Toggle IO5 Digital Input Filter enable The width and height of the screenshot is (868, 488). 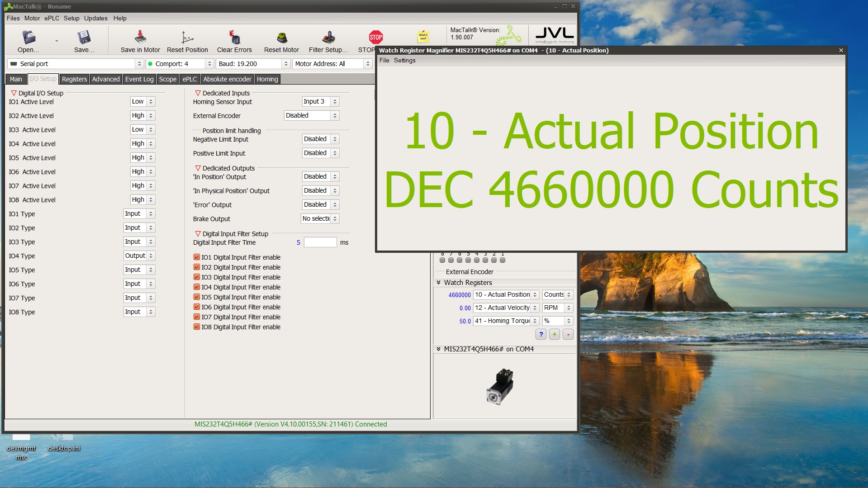click(x=197, y=297)
